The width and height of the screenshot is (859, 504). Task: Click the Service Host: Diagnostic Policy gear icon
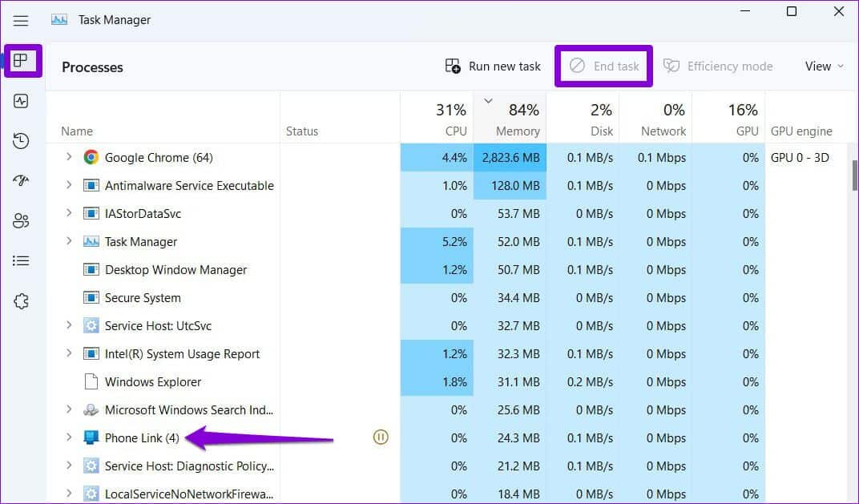coord(91,466)
